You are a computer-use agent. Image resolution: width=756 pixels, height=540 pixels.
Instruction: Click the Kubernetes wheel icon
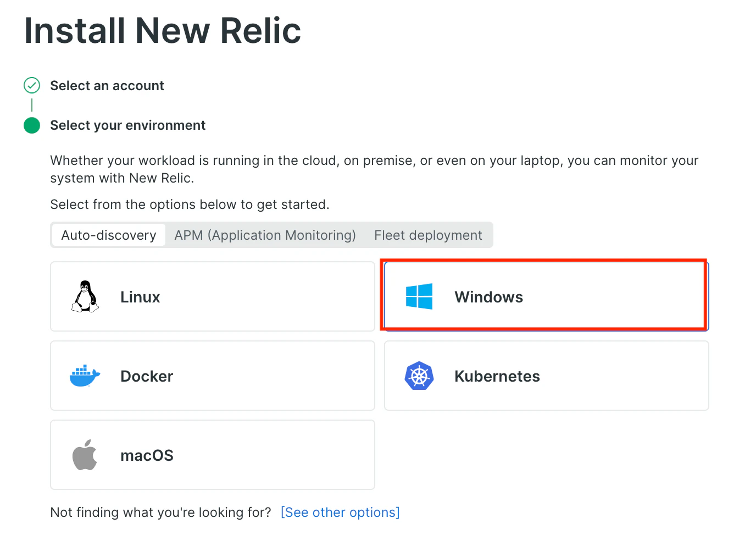coord(419,376)
